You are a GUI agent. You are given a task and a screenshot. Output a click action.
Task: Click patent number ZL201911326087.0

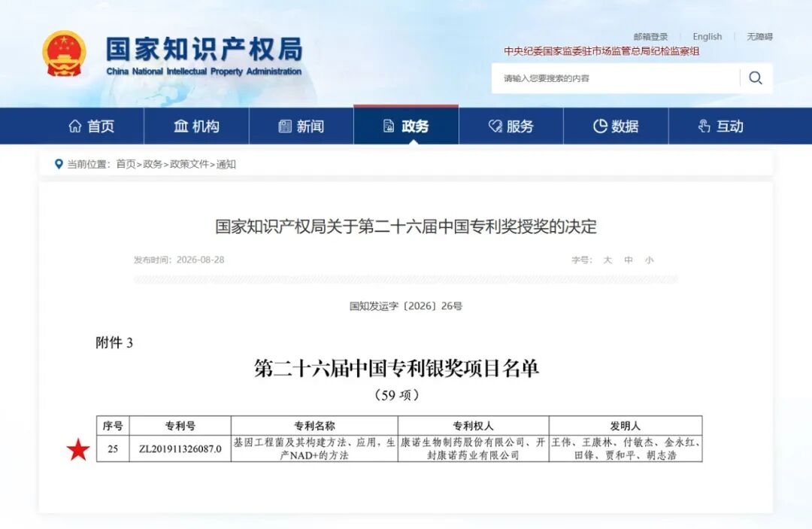pos(180,448)
